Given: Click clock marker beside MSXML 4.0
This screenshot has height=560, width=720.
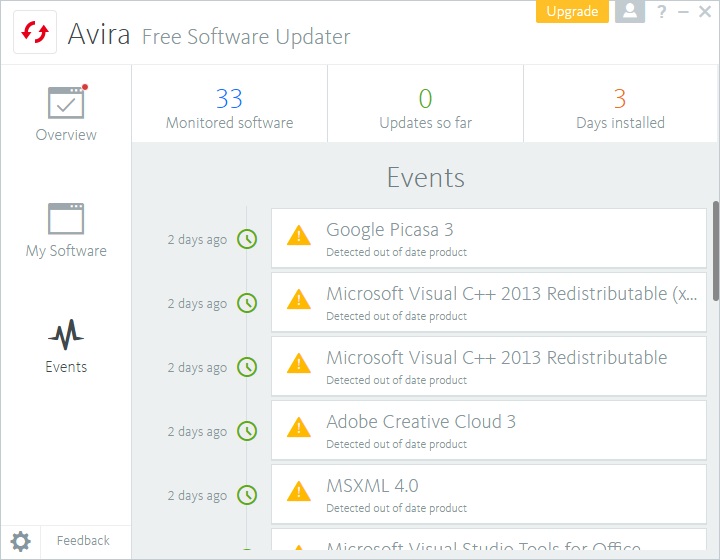Looking at the screenshot, I should click(x=247, y=495).
